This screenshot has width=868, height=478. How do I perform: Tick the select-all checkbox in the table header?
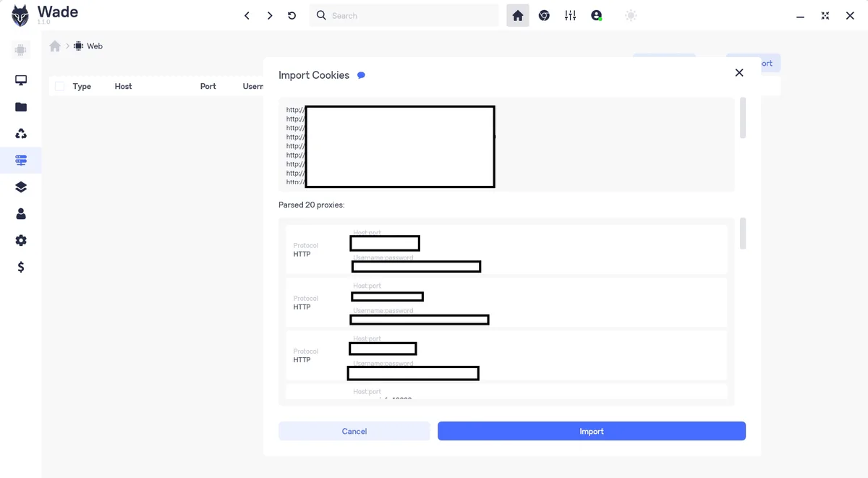coord(59,86)
